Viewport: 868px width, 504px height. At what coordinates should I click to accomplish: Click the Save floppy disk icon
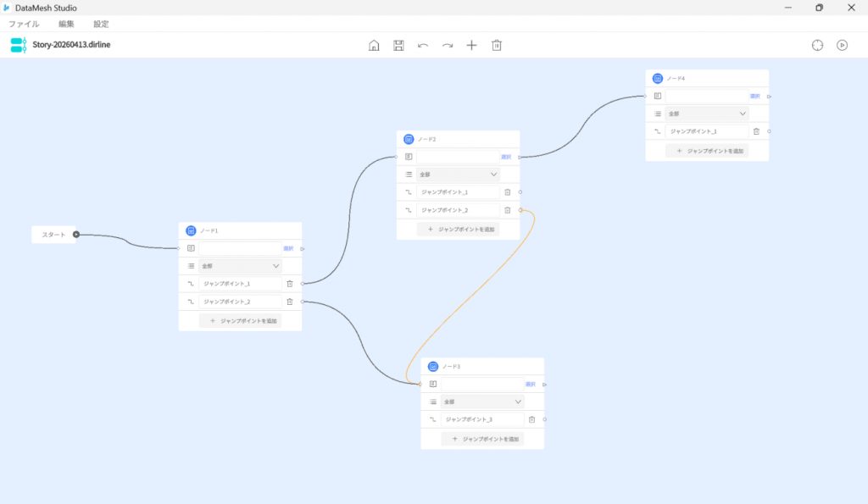click(x=398, y=45)
